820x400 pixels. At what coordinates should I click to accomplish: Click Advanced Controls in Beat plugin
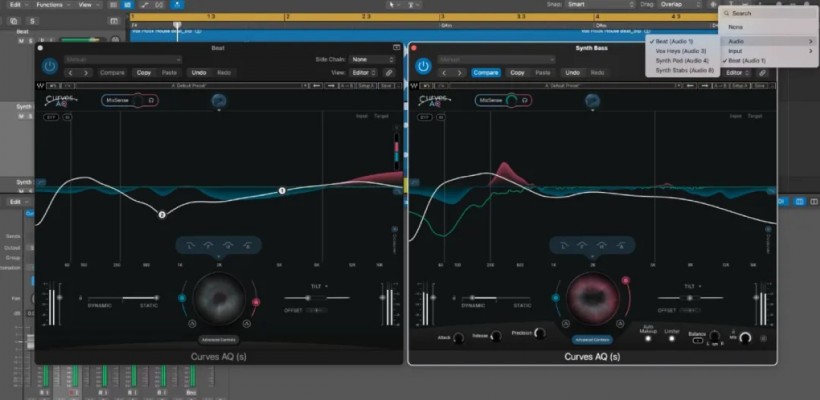(x=219, y=340)
